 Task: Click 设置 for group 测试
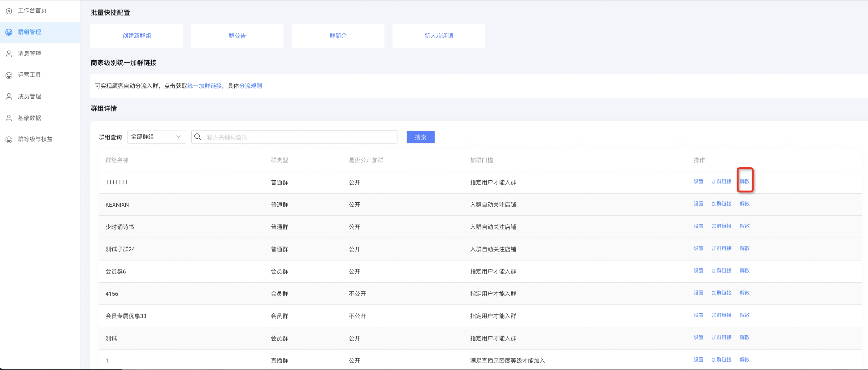point(698,337)
